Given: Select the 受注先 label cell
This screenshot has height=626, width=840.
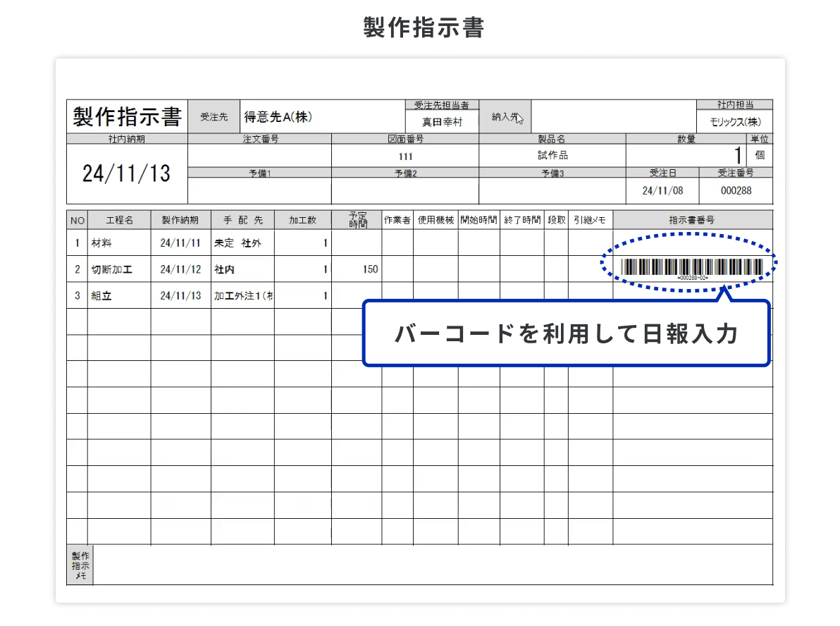Looking at the screenshot, I should coord(214,117).
